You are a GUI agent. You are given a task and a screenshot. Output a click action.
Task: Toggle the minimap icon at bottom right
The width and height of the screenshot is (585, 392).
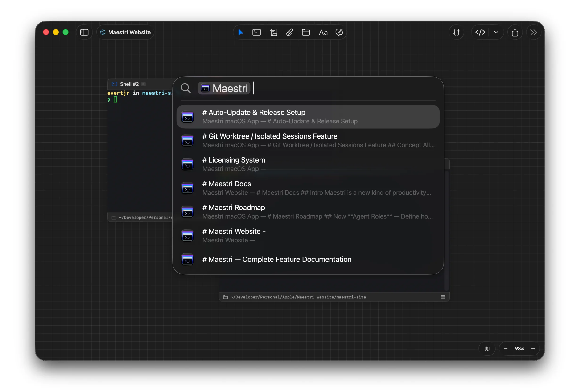[487, 348]
